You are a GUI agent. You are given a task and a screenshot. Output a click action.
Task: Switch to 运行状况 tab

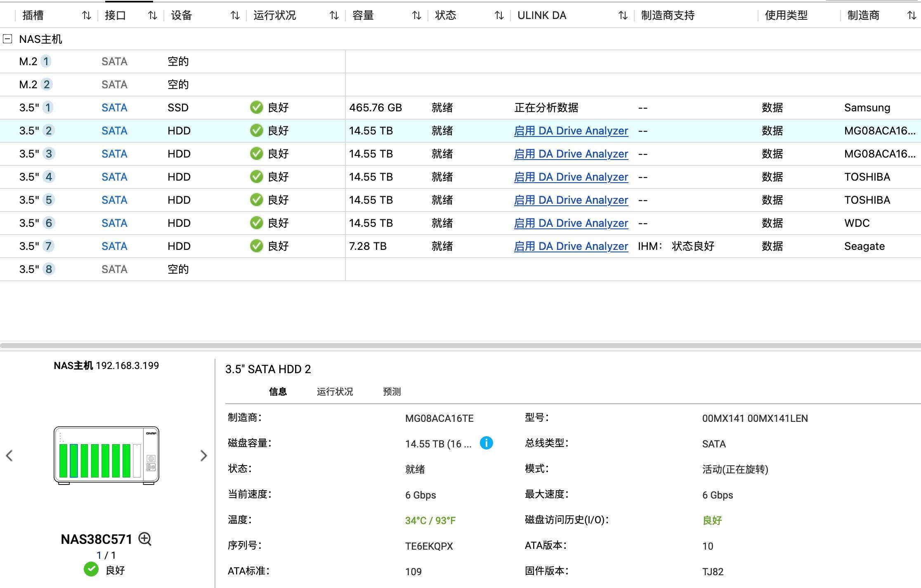coord(335,392)
